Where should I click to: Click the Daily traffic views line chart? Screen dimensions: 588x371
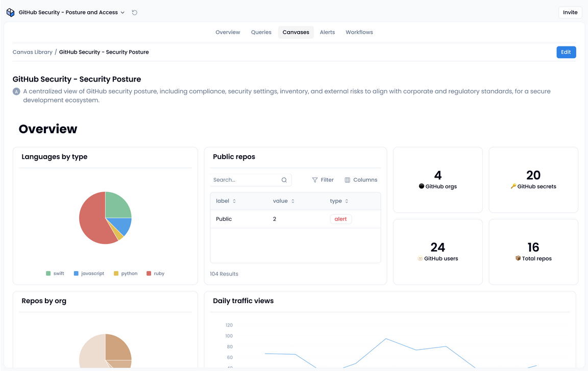click(x=390, y=345)
